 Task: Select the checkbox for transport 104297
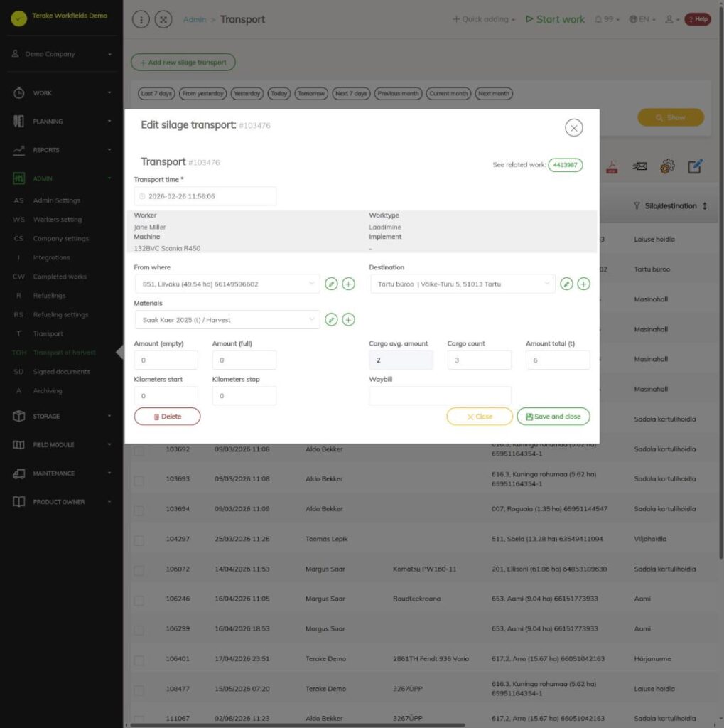click(x=139, y=540)
